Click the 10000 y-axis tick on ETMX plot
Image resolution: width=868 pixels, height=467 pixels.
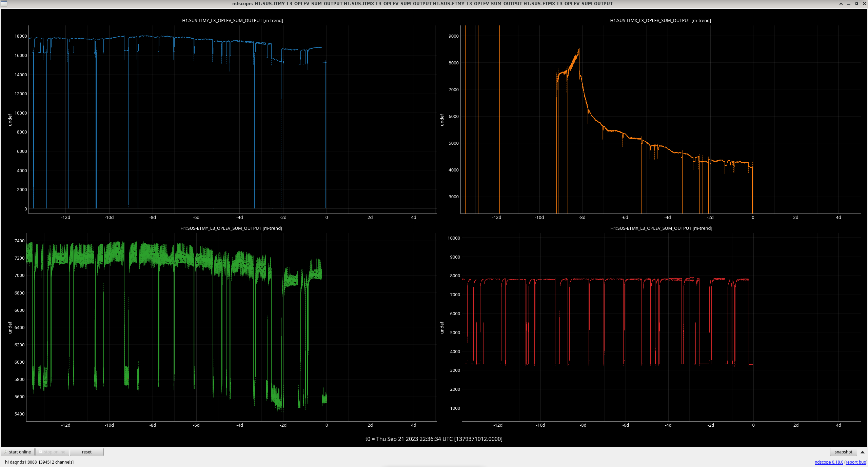click(454, 238)
